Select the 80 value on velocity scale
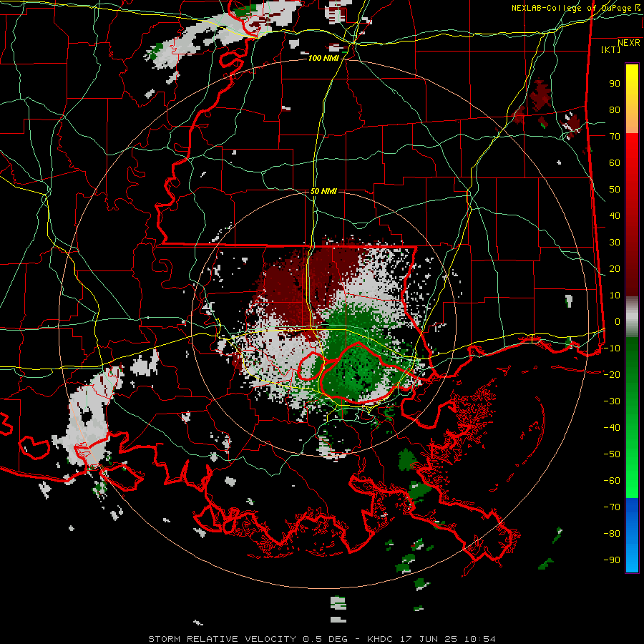This screenshot has width=644, height=644. click(615, 110)
